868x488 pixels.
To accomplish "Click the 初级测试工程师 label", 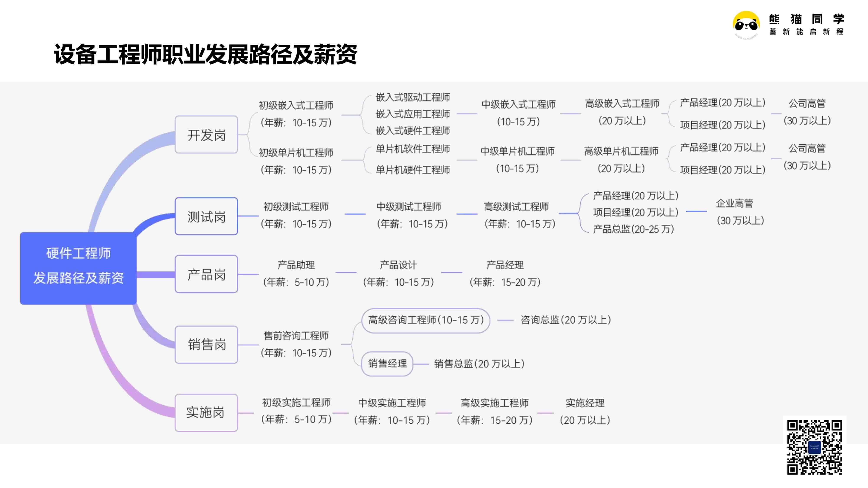I will point(296,206).
